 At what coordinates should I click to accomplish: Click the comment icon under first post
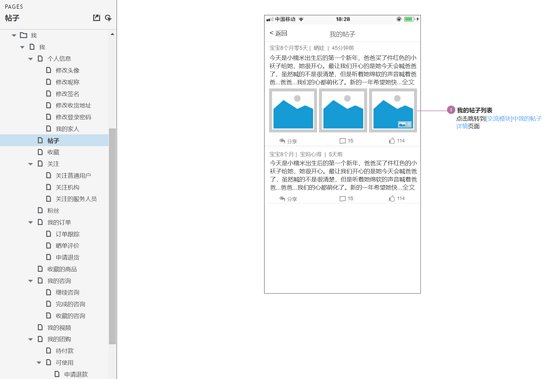[342, 141]
